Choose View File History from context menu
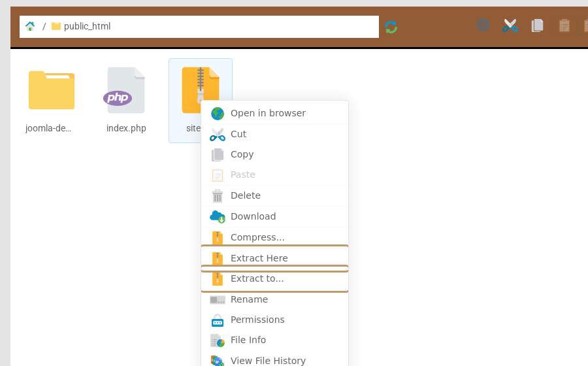588x366 pixels. (x=274, y=360)
